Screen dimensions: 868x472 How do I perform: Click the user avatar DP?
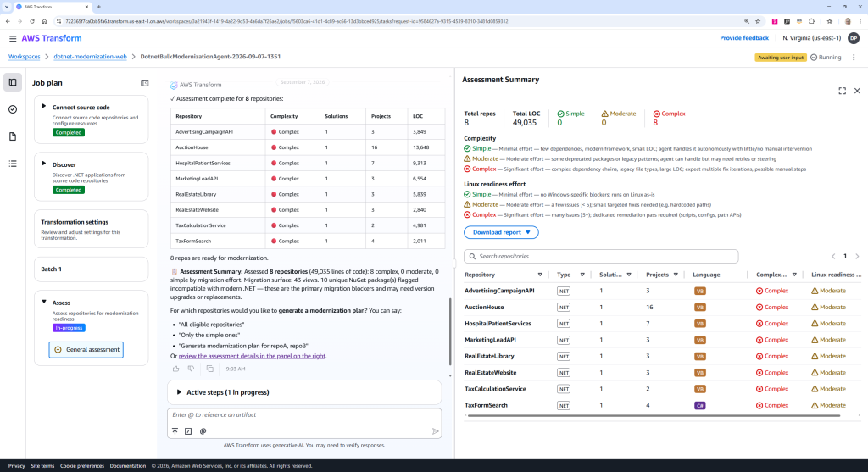[x=854, y=38]
